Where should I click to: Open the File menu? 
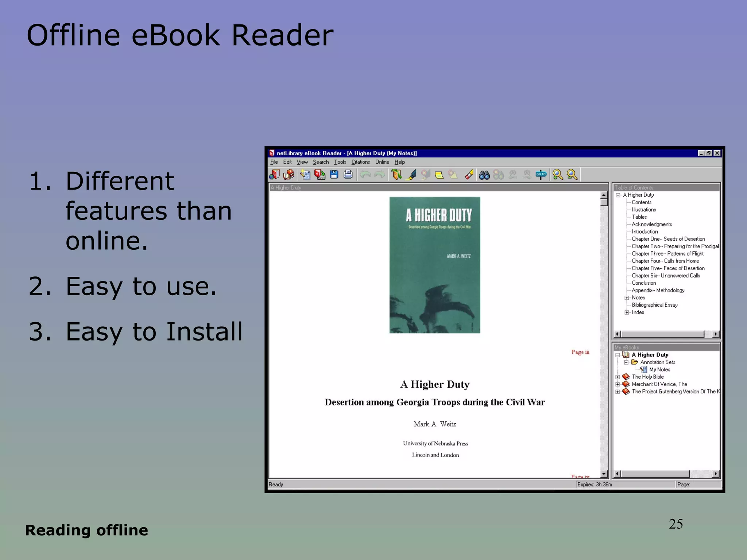point(274,162)
